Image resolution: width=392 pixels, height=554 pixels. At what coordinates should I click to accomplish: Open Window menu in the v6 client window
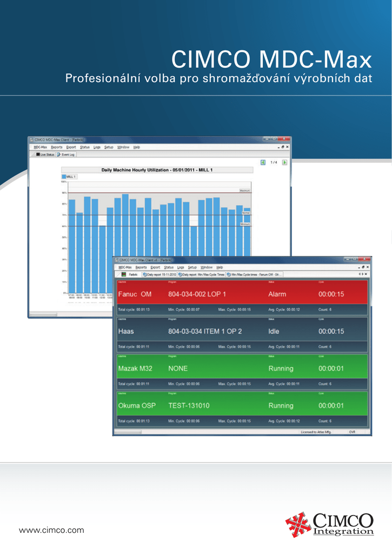pyautogui.click(x=207, y=267)
